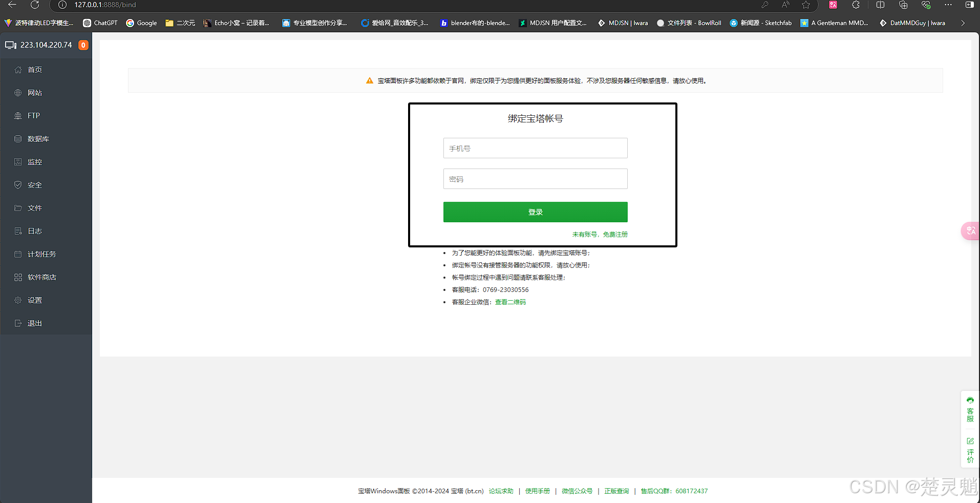This screenshot has width=980, height=503.
Task: Add page to favorites with star icon
Action: tap(806, 5)
